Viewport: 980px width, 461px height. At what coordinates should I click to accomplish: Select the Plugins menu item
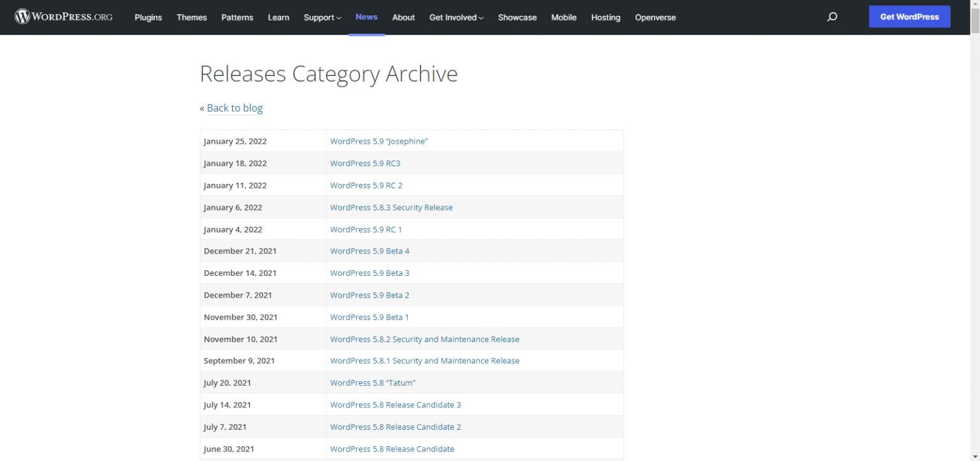(x=148, y=17)
